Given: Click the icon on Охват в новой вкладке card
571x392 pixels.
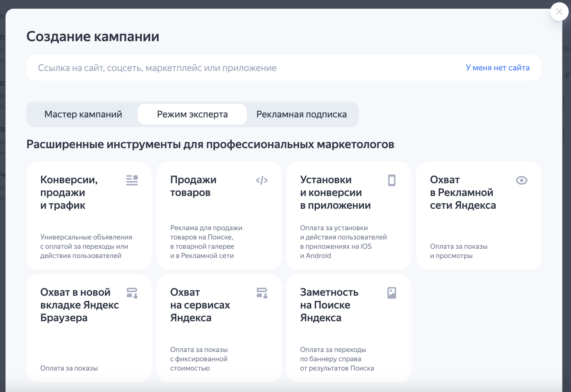Looking at the screenshot, I should pos(132,293).
